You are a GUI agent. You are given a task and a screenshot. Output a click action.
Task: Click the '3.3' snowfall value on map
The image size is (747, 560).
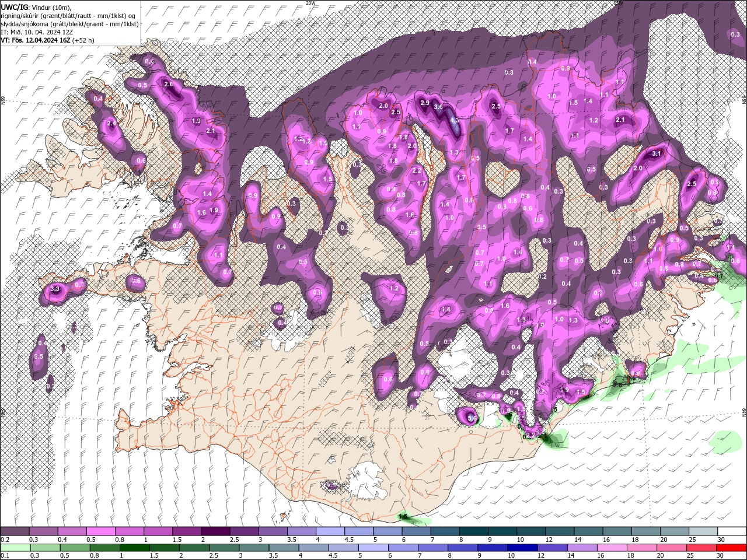(x=55, y=289)
